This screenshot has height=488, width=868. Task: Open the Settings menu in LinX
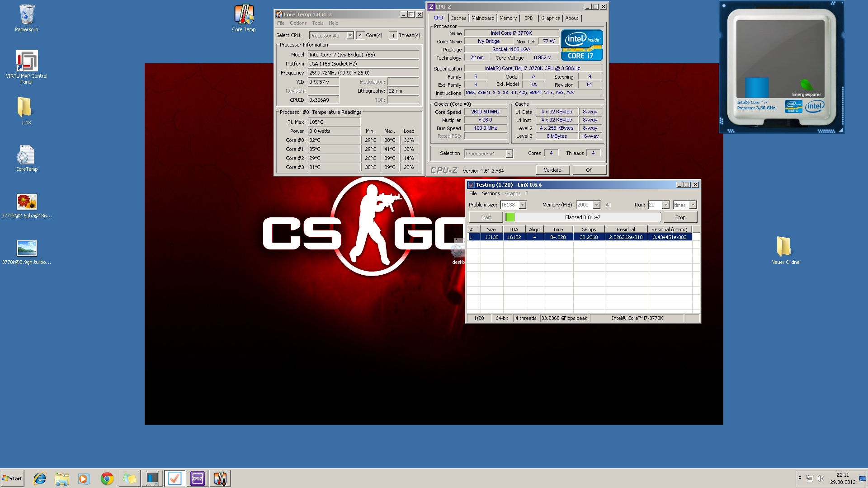coord(491,193)
